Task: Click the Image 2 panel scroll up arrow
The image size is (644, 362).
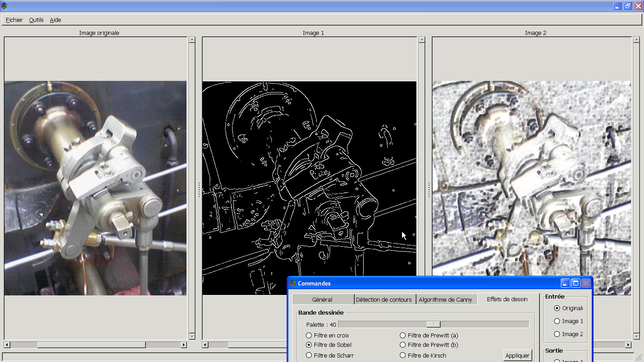Action: point(636,39)
